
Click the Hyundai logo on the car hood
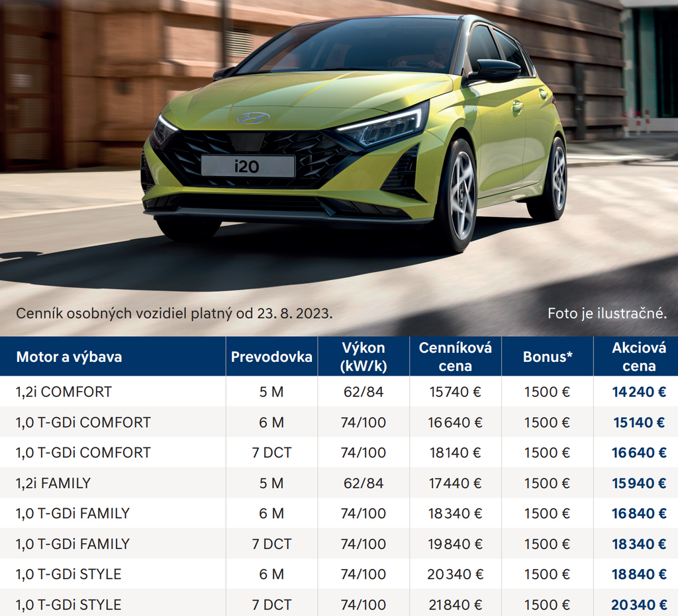coord(252,118)
